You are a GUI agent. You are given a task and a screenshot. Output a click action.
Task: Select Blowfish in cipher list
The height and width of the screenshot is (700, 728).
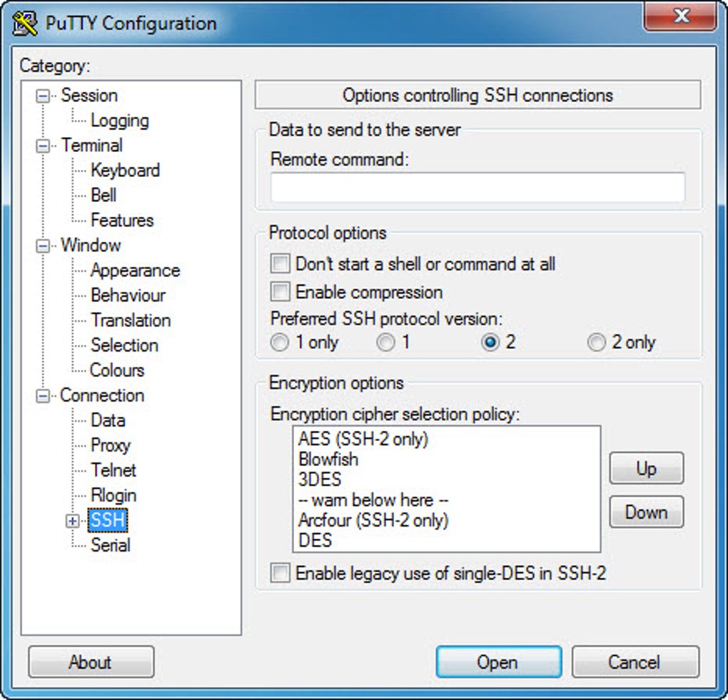(328, 459)
